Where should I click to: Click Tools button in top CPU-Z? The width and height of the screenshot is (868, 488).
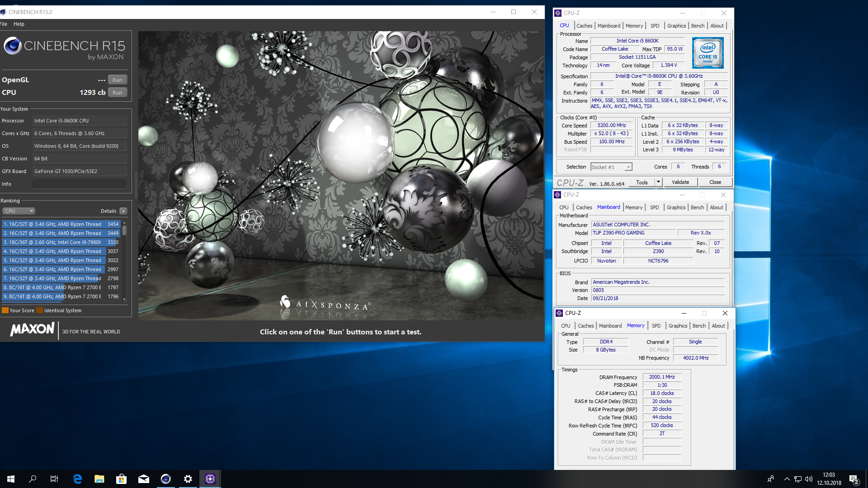point(642,183)
